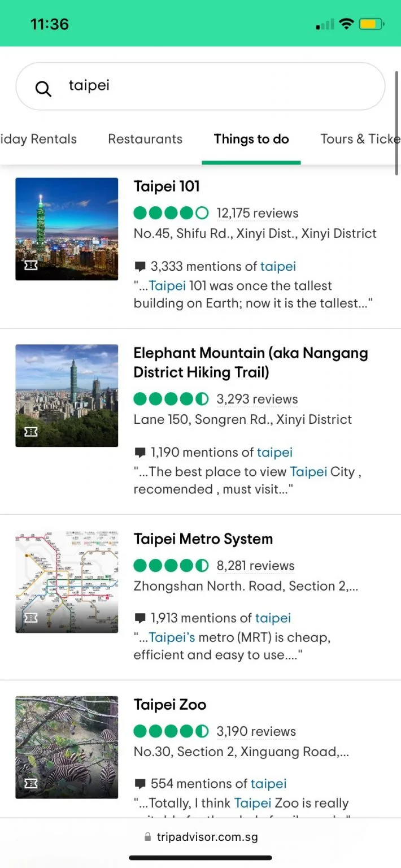Open the Taipei Zoo zebra thumbnail
Image resolution: width=401 pixels, height=868 pixels.
[67, 747]
